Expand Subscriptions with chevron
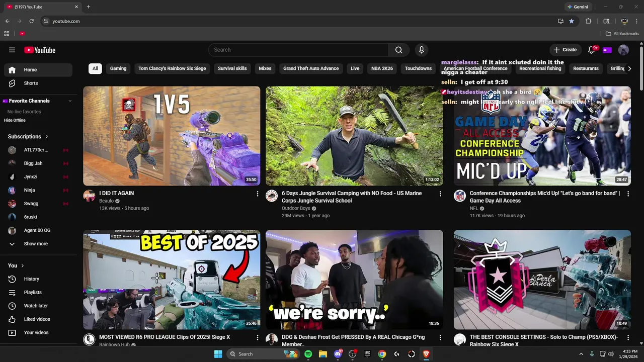644x362 pixels. (47, 137)
